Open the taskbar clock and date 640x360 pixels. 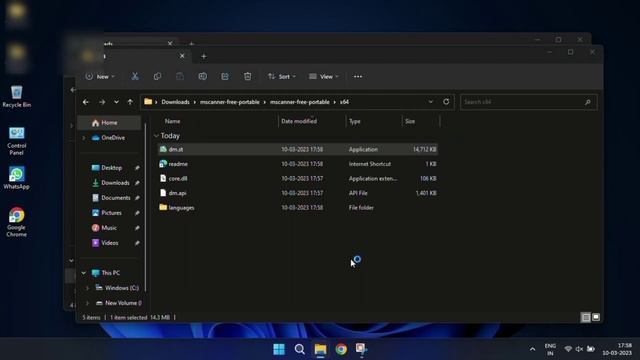tap(617, 349)
